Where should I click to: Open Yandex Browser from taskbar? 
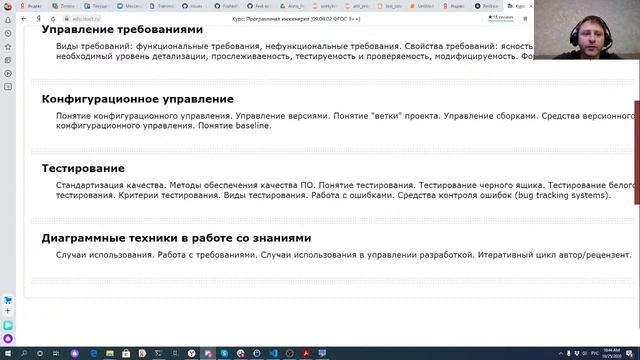[191, 353]
